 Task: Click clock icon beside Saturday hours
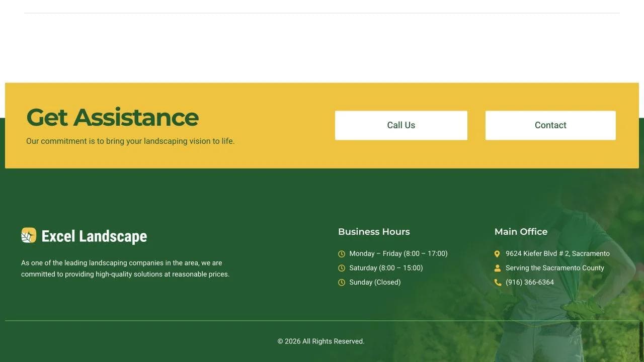pos(342,268)
